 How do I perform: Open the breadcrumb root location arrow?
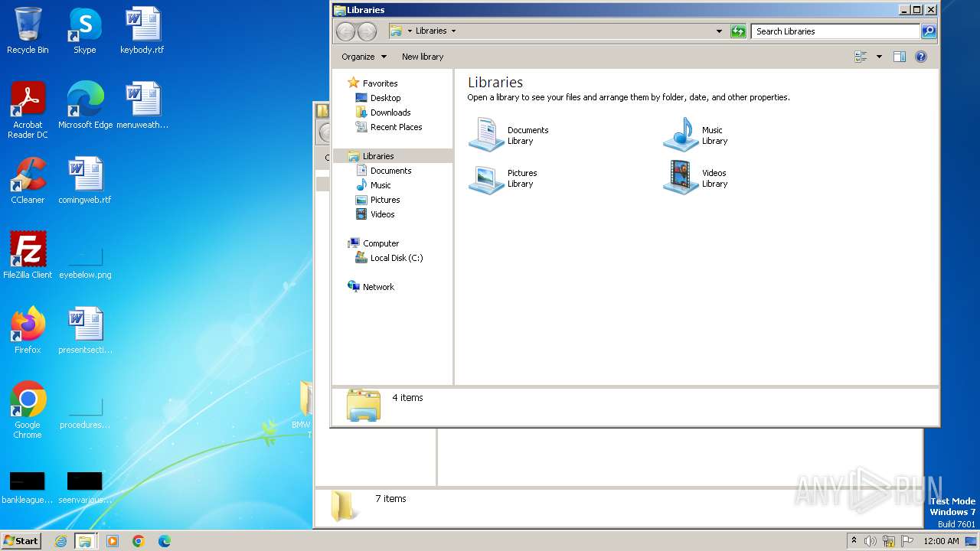click(410, 31)
